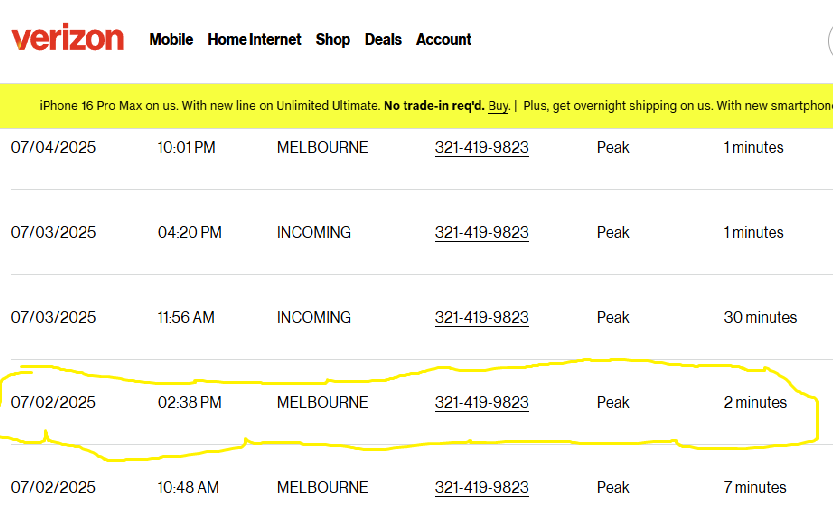Click the search box at header's right edge
This screenshot has width=833, height=513.
829,41
